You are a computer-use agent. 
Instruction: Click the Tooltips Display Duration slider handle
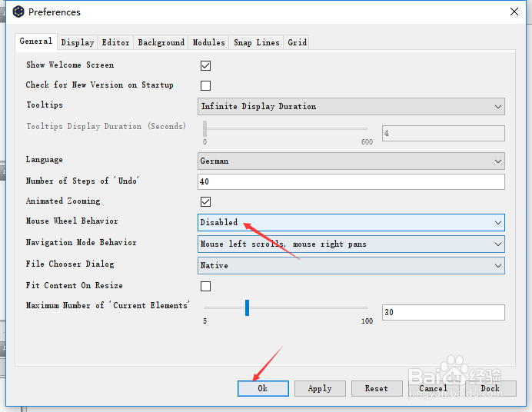[x=205, y=129]
